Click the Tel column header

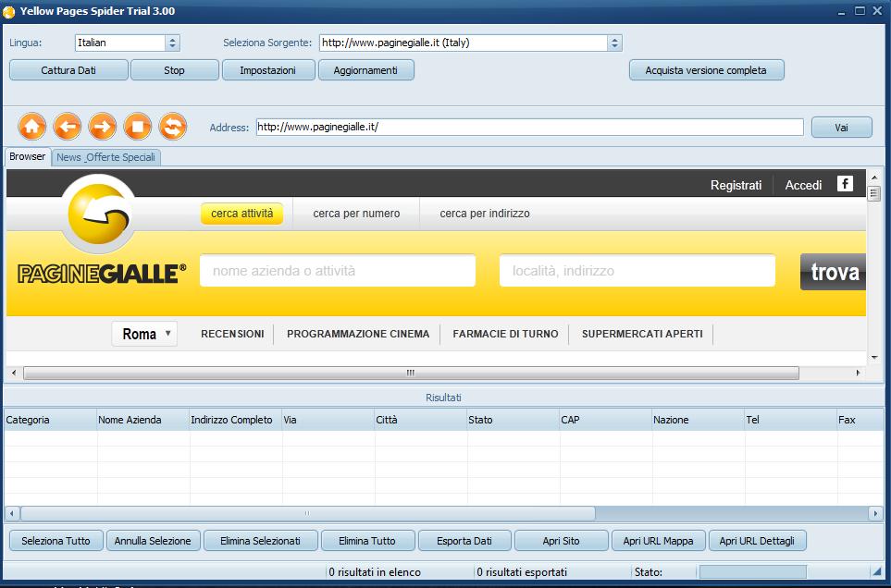point(791,420)
